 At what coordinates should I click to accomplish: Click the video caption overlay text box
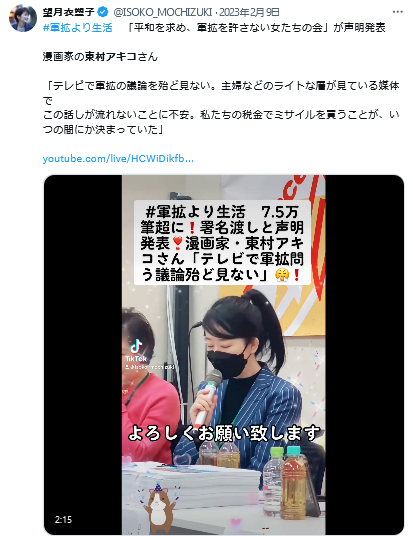[x=222, y=243]
